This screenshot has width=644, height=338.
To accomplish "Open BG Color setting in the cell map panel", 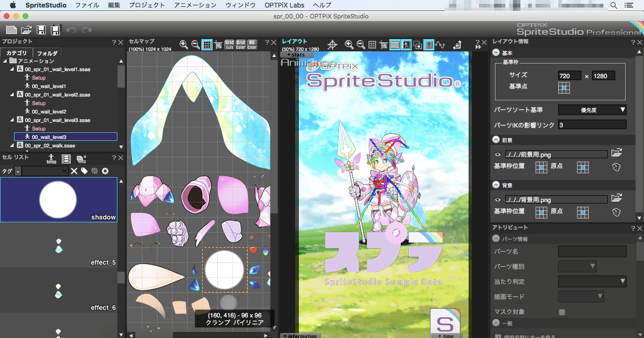I will [x=252, y=45].
